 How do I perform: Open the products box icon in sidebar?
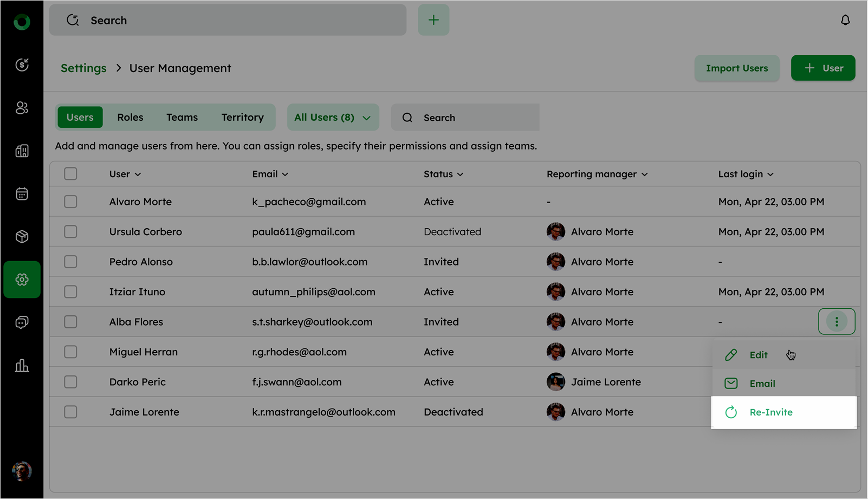(x=22, y=237)
